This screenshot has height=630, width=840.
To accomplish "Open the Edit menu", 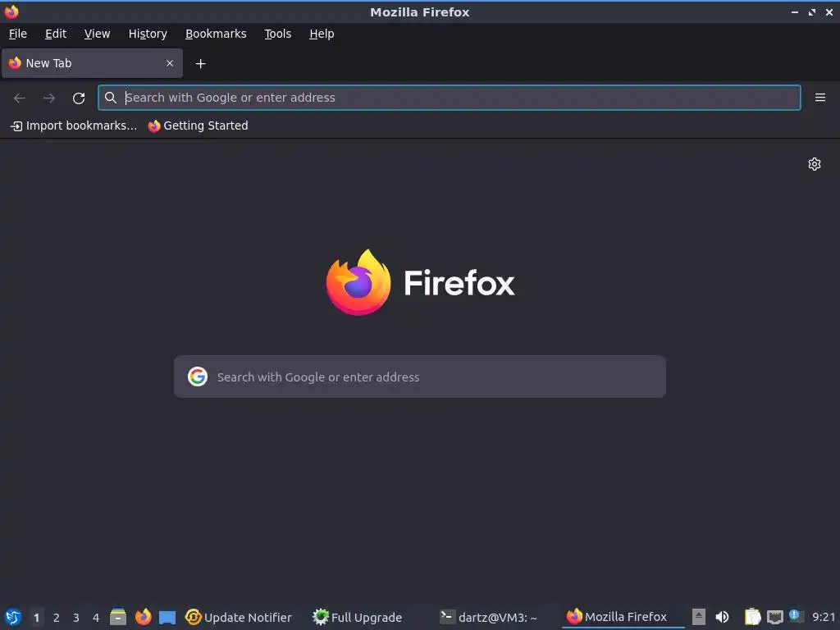I will (56, 34).
